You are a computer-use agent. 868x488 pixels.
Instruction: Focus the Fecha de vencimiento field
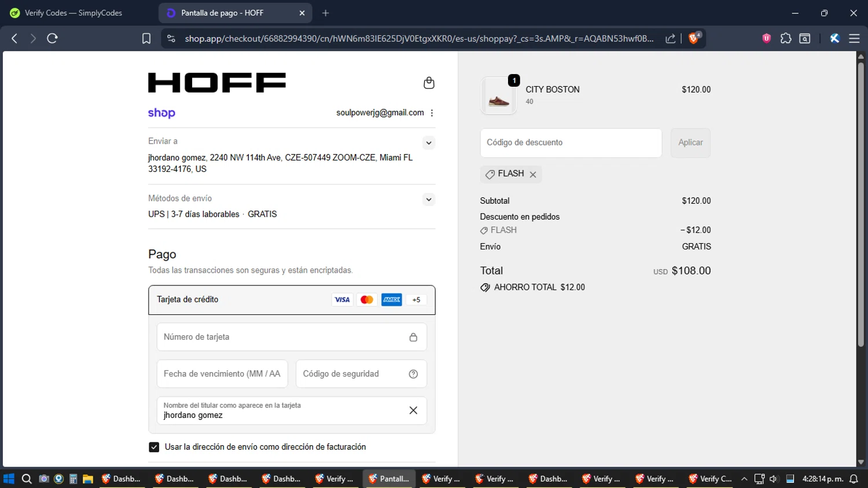222,374
